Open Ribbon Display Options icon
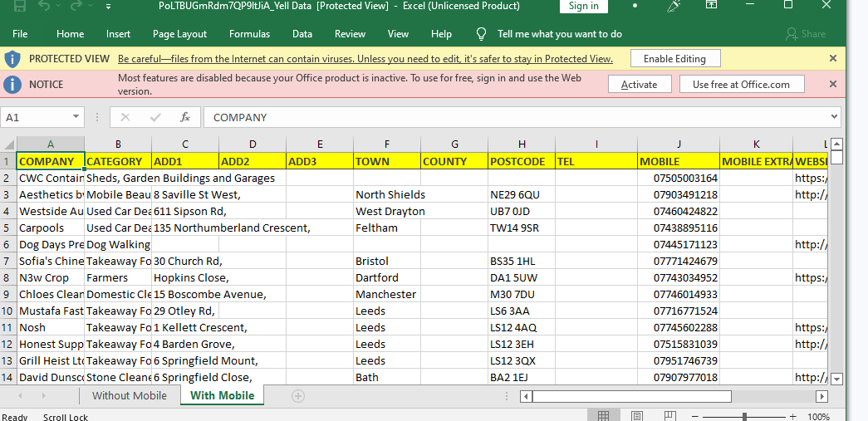868x421 pixels. (711, 6)
